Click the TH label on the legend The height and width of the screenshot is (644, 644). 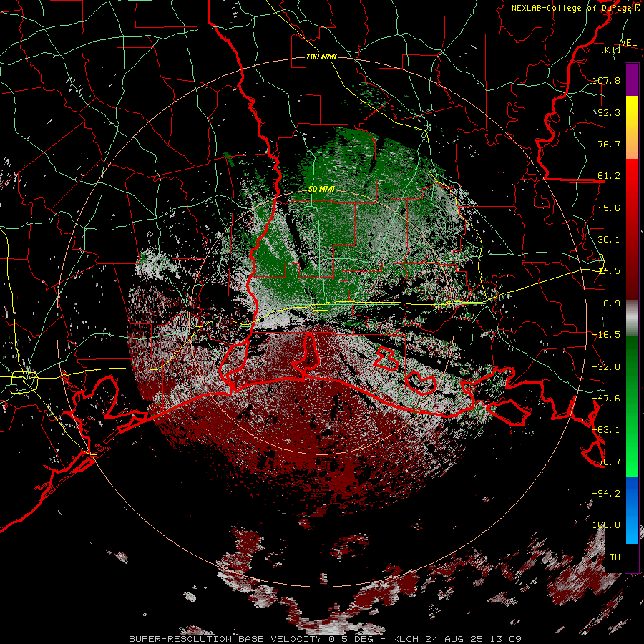[615, 557]
